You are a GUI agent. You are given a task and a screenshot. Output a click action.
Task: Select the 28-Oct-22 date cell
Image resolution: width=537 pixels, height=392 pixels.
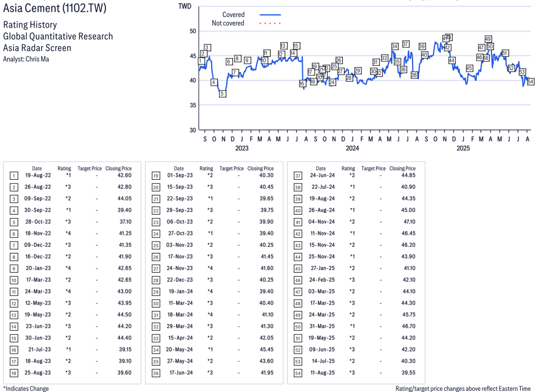(38, 222)
